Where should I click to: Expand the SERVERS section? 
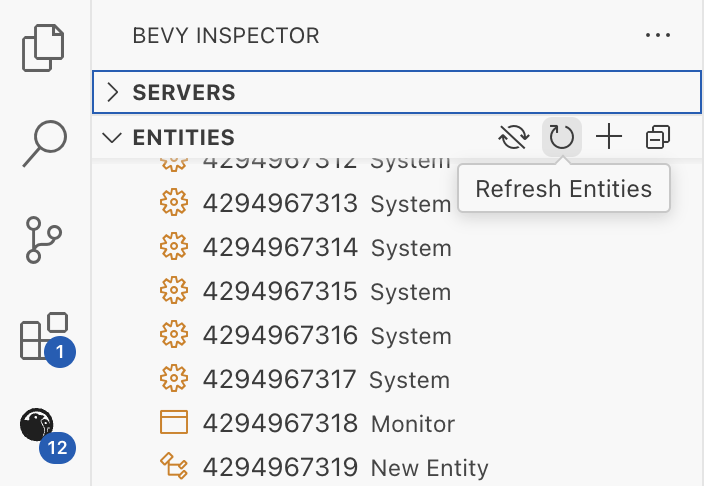coord(397,92)
